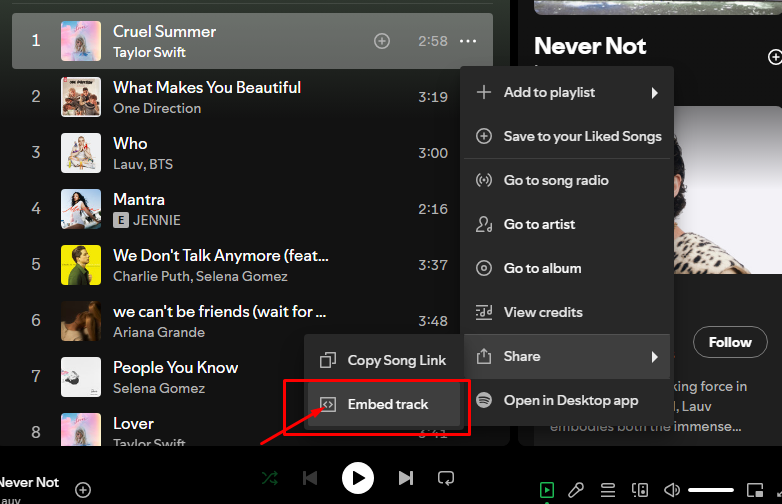Select Go to artist

tap(567, 224)
